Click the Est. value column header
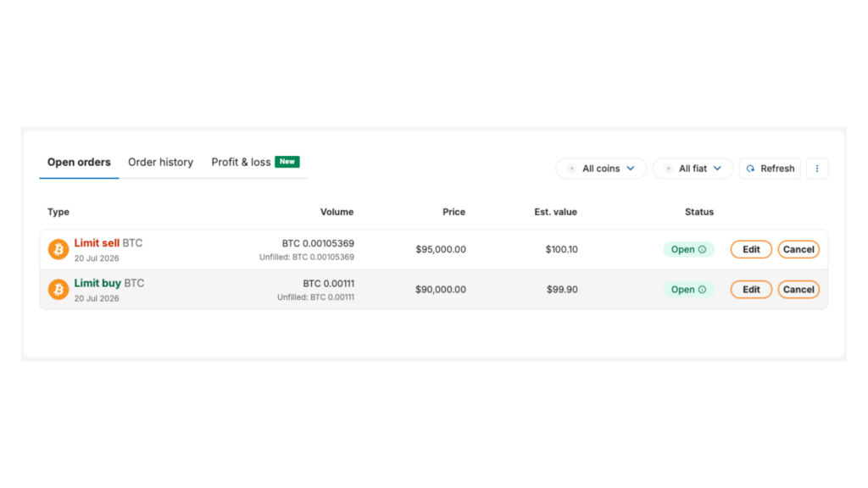This screenshot has width=868, height=488. tap(555, 212)
